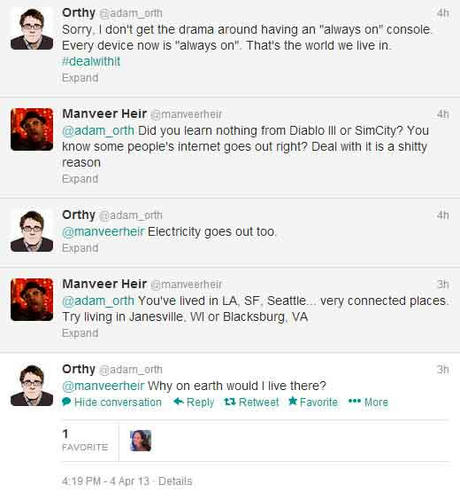The image size is (460, 500).
Task: Expand the Janesville, WI tweet
Action: (80, 333)
